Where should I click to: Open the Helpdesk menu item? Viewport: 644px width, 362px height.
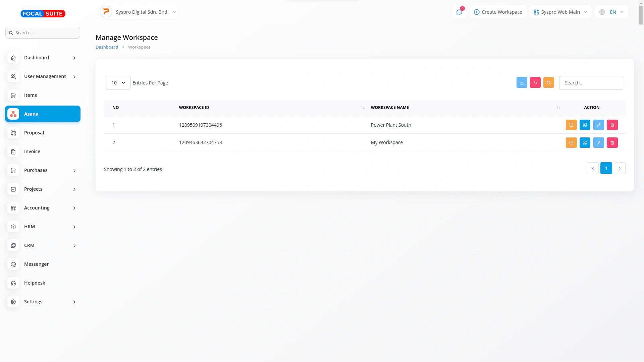click(x=35, y=283)
